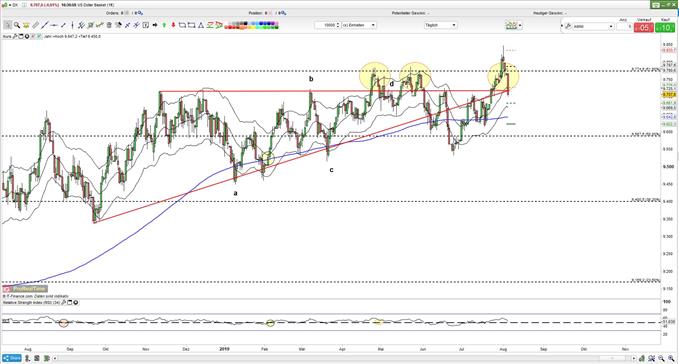Viewport: 679px width, 364px height.
Task: Click the Kauf buy button
Action: tap(665, 27)
